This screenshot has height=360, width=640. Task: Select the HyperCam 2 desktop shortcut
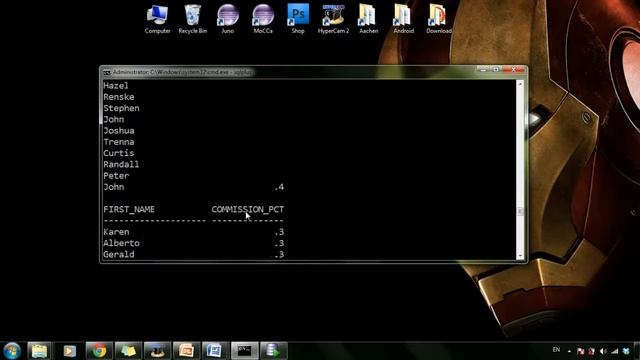point(333,19)
